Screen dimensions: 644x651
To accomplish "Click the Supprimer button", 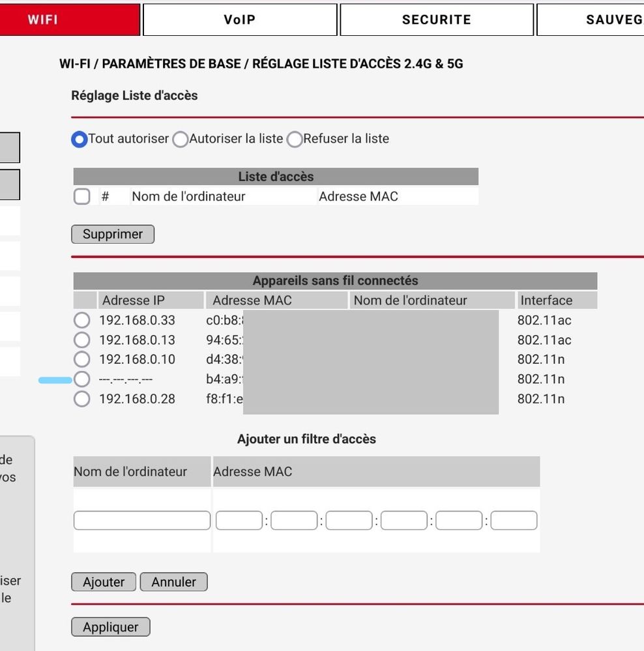I will click(x=113, y=234).
